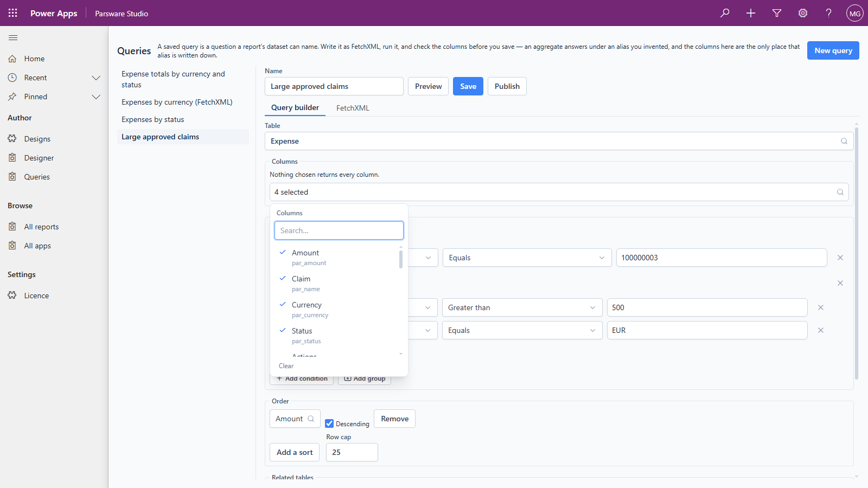Click the Row cap field

(x=352, y=452)
